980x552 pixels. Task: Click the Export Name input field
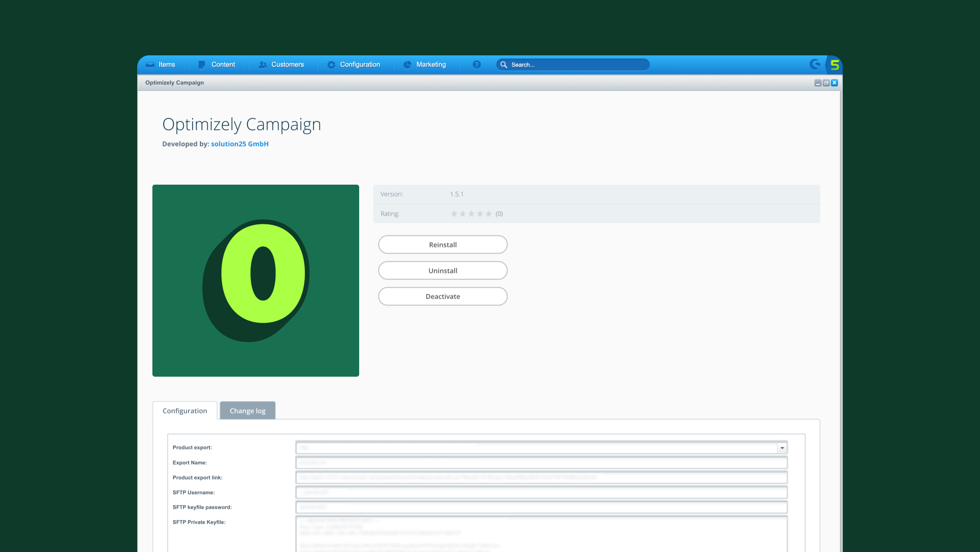point(541,462)
